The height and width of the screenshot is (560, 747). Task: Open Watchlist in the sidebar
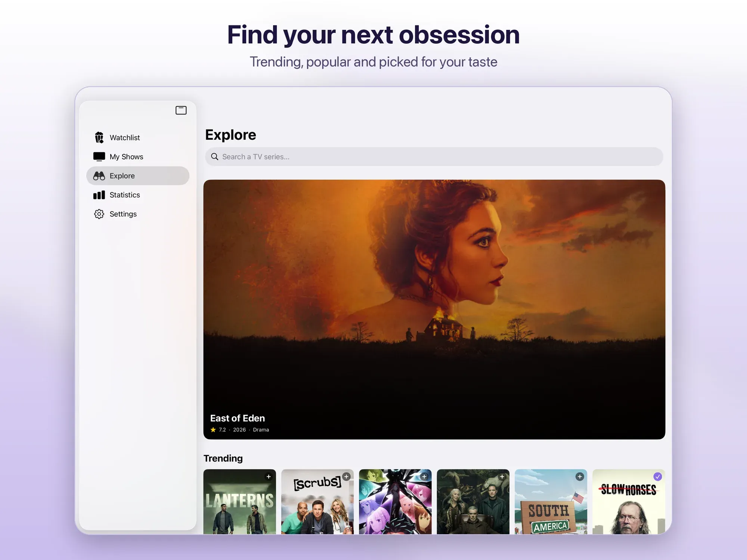point(137,138)
